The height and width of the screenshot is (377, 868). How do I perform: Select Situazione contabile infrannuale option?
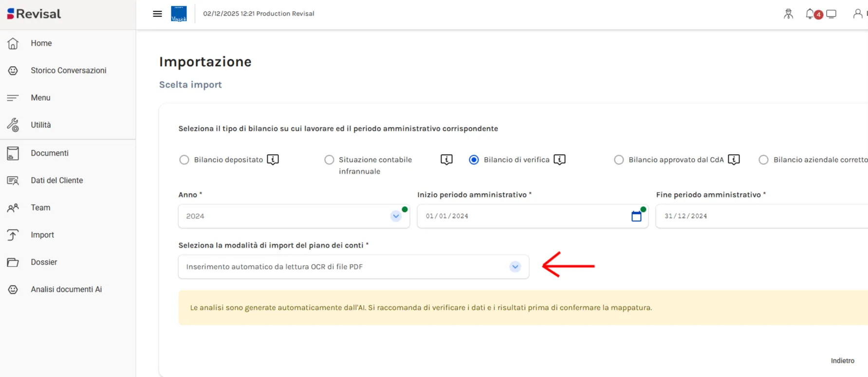tap(330, 160)
